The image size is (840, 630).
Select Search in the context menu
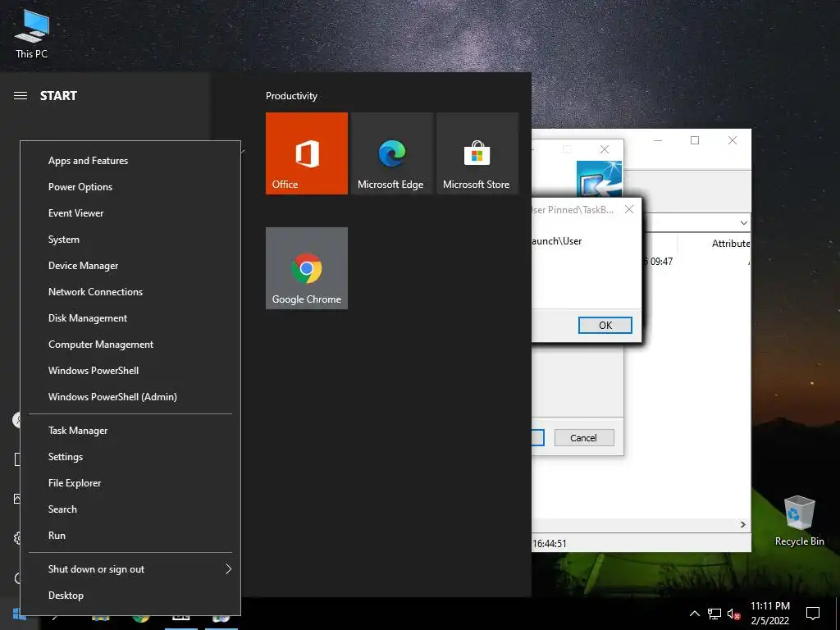130,509
